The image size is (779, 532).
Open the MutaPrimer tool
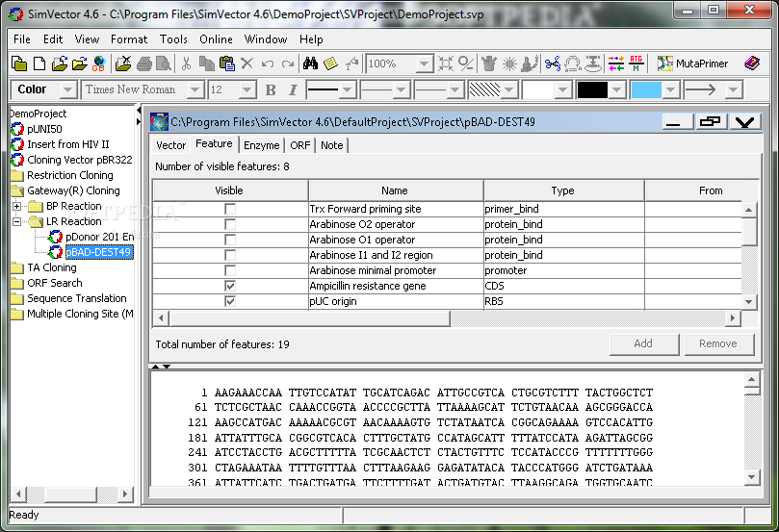click(692, 63)
